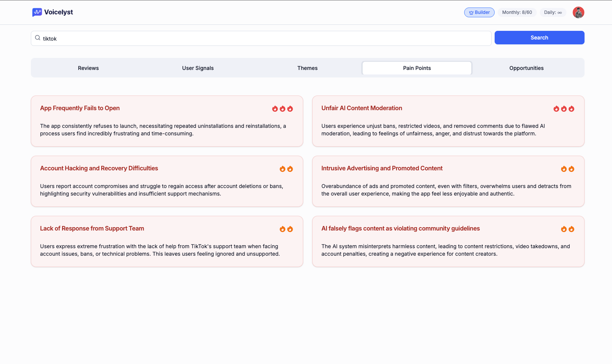Click the Voicelyst logo icon
This screenshot has height=364, width=612.
[x=37, y=12]
